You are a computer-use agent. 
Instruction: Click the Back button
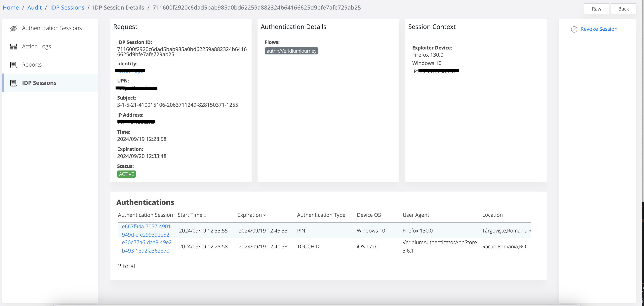click(624, 9)
